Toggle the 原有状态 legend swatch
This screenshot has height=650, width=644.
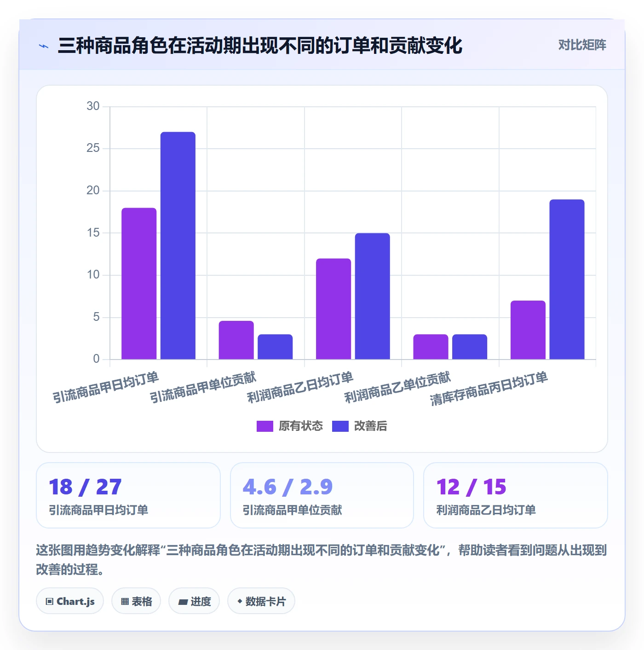point(264,426)
